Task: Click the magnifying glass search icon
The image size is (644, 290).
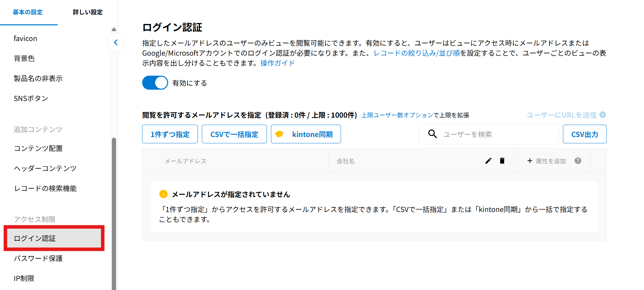Action: pos(432,134)
